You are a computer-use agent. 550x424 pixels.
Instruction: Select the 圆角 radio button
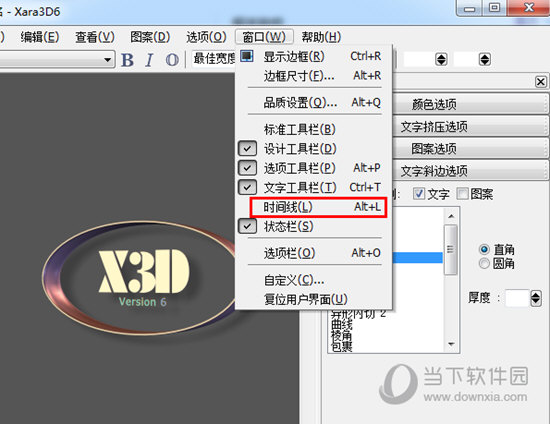tap(484, 263)
